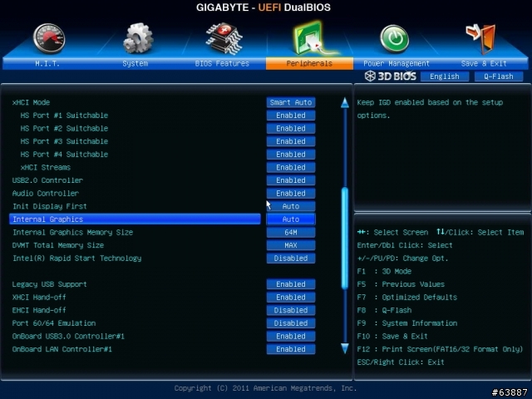
Task: Click the F9 System Information help line
Action: tap(407, 323)
